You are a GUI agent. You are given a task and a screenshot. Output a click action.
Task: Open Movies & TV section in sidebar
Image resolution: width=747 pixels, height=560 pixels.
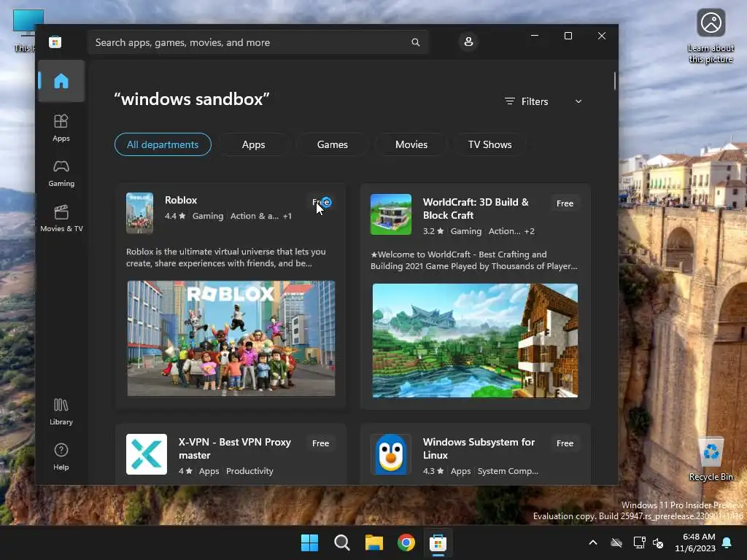click(61, 218)
